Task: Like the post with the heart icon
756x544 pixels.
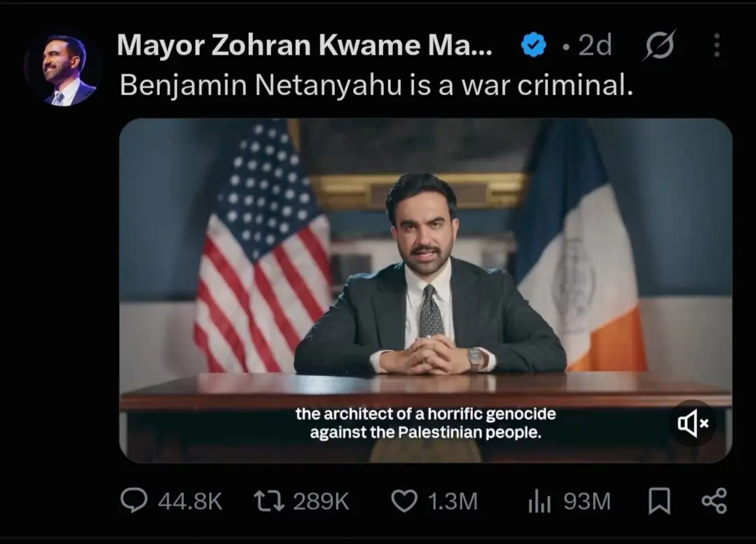Action: pyautogui.click(x=404, y=501)
